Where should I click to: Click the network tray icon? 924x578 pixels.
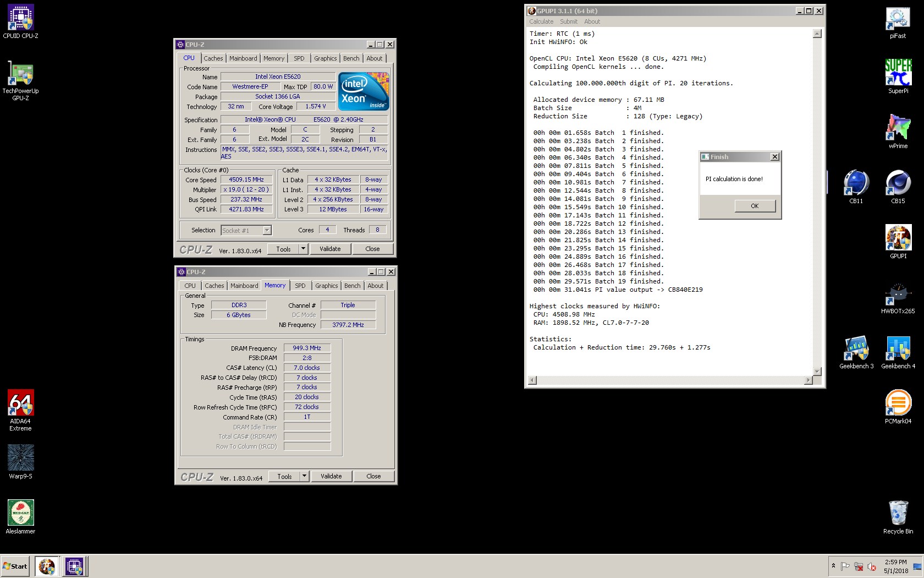[x=858, y=566]
